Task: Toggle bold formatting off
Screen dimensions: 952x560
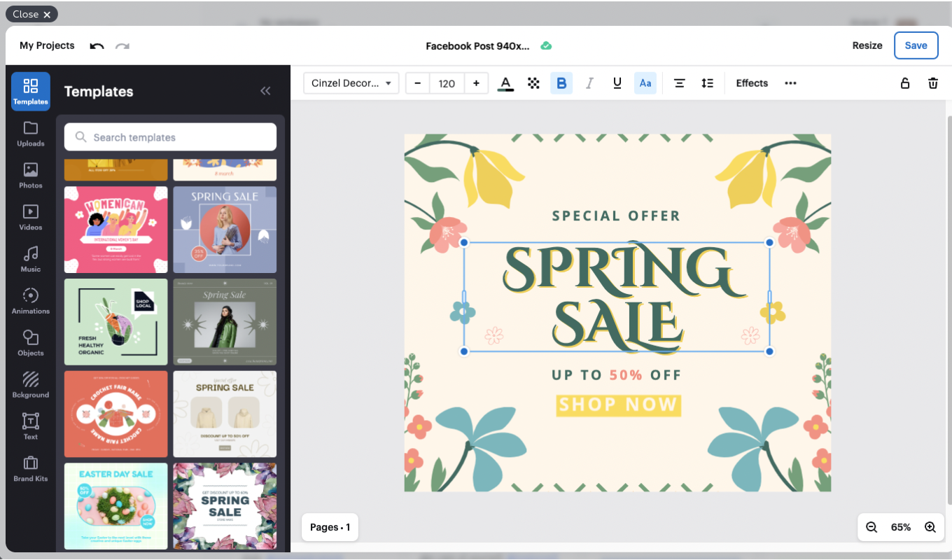Action: point(561,83)
